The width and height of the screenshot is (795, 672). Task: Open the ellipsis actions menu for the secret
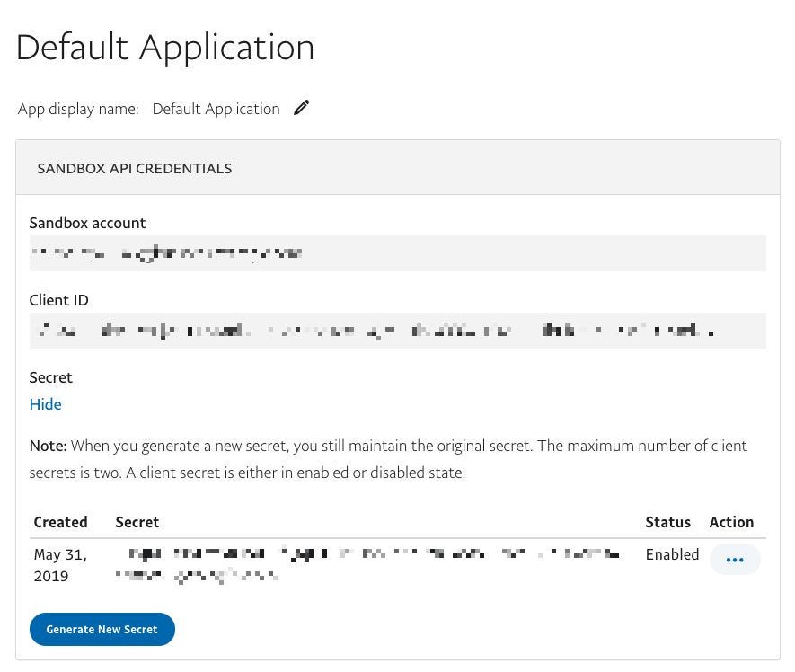click(735, 560)
